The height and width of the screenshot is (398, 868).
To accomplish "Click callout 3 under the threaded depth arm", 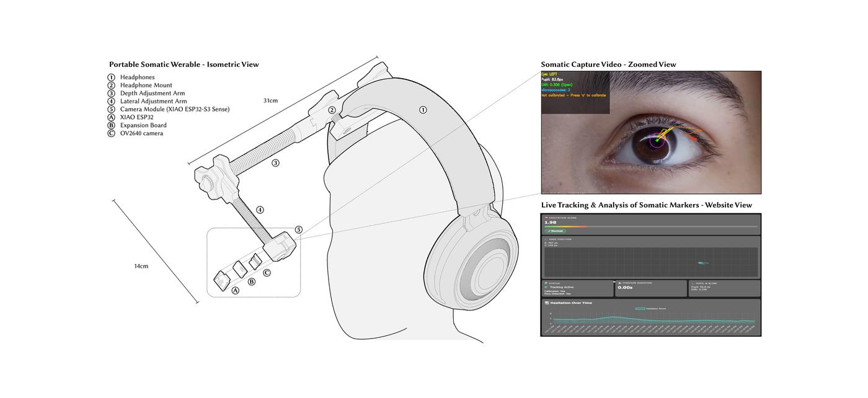I will pos(275,163).
